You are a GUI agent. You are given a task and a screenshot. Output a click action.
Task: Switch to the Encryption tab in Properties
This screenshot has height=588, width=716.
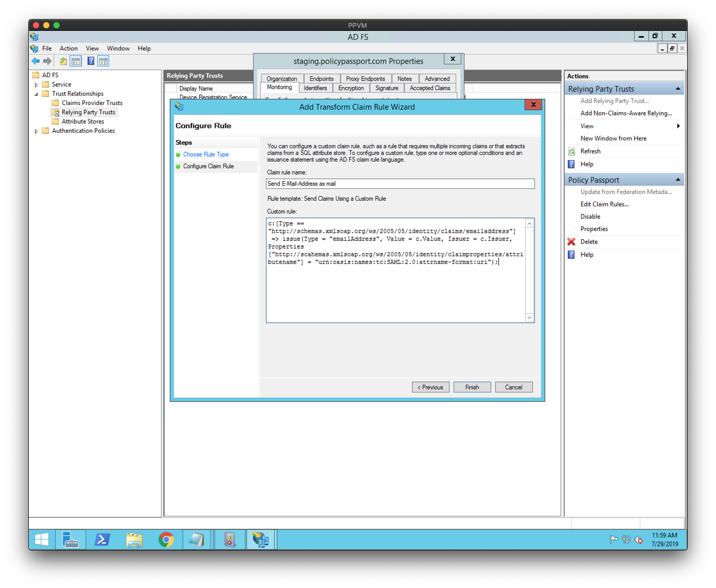click(351, 88)
